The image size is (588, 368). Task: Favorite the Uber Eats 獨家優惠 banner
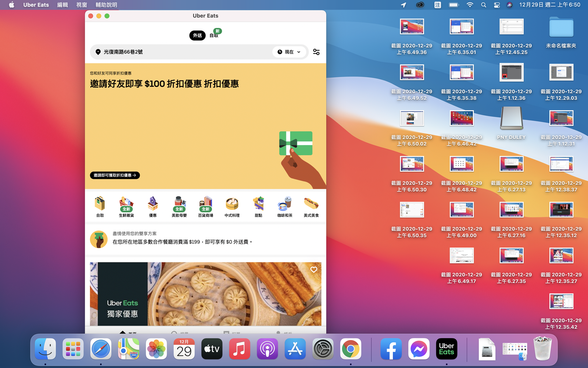click(313, 269)
